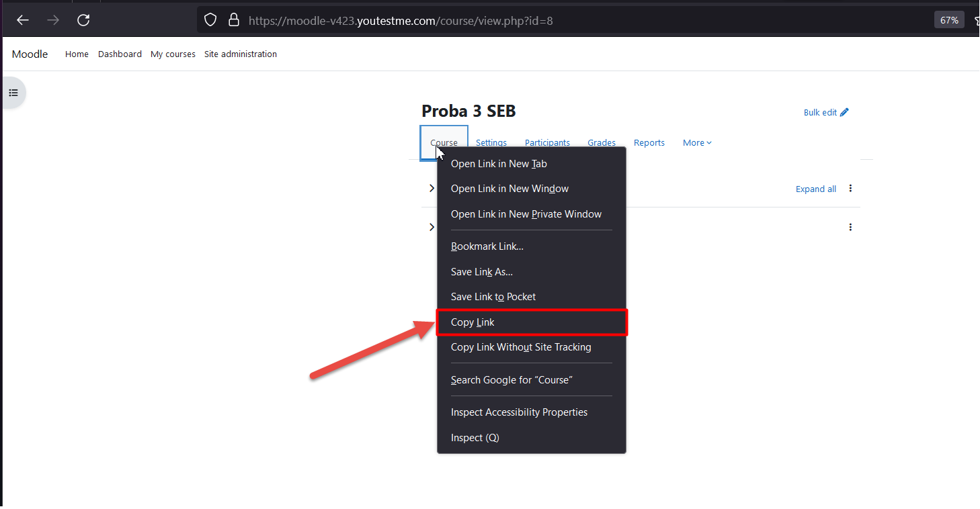
Task: Click the pencil icon beside Bulk edit
Action: coord(844,112)
